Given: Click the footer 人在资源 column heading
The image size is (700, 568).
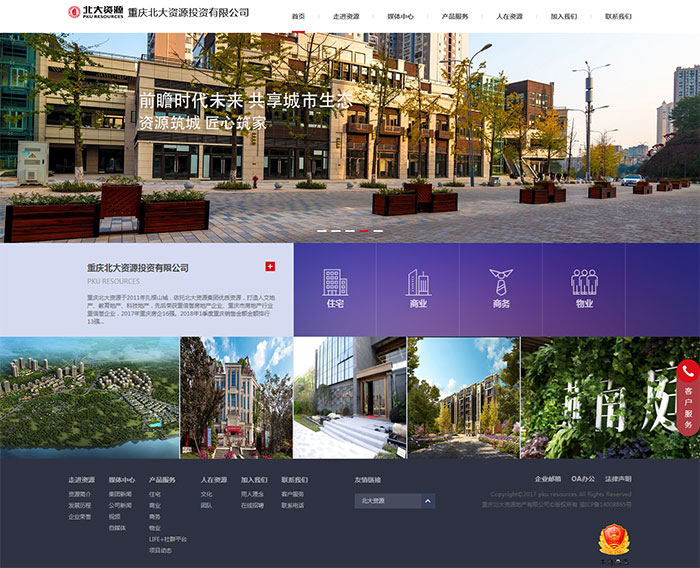Looking at the screenshot, I should pyautogui.click(x=214, y=480).
